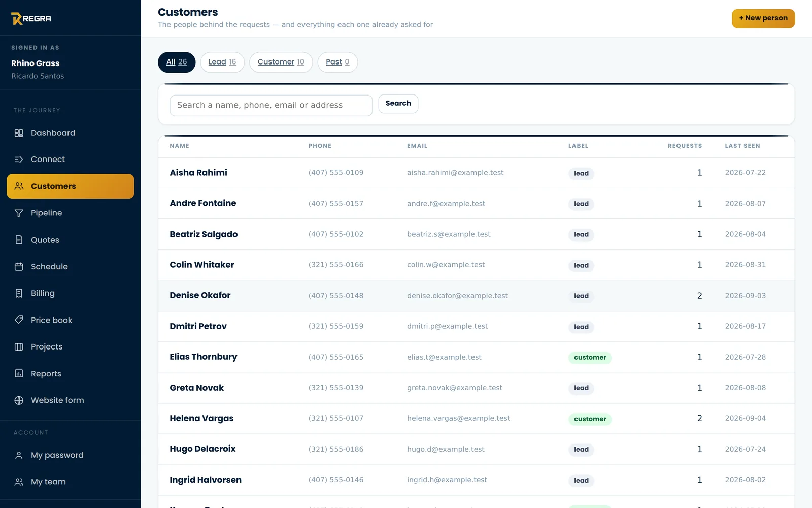Click the Last Seen column header

pos(742,146)
